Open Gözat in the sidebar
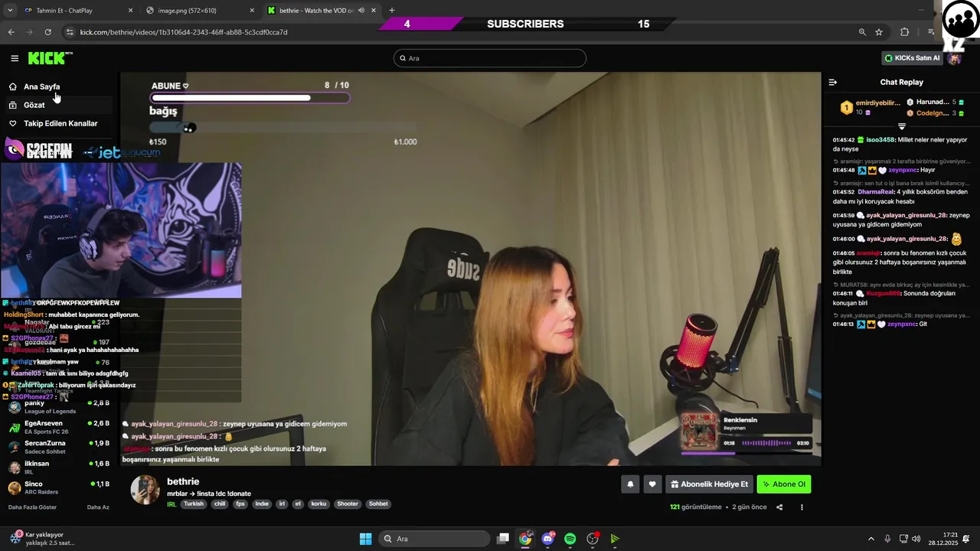Viewport: 980px width, 551px height. click(x=34, y=105)
